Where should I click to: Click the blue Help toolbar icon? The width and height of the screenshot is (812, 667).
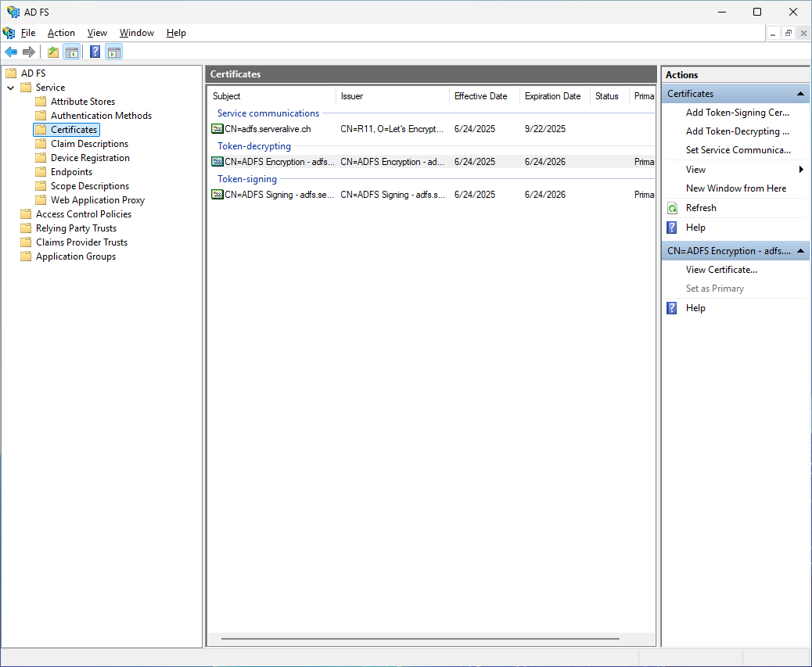pos(95,52)
